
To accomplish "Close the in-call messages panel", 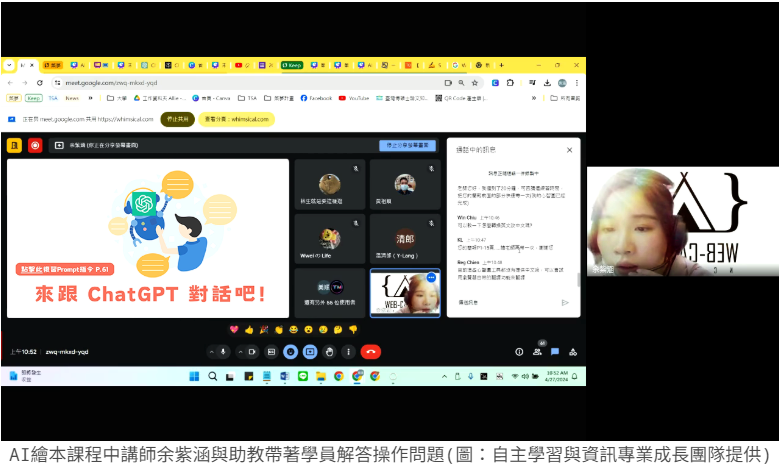I will tap(569, 150).
